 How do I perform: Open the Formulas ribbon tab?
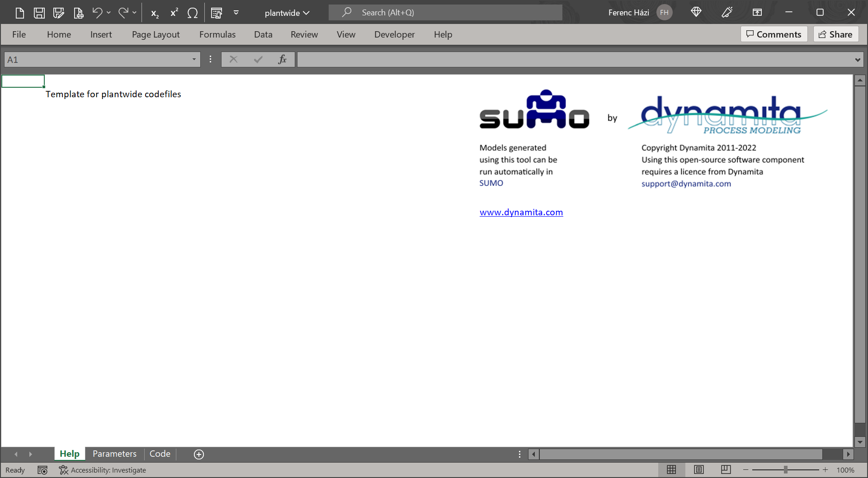217,34
